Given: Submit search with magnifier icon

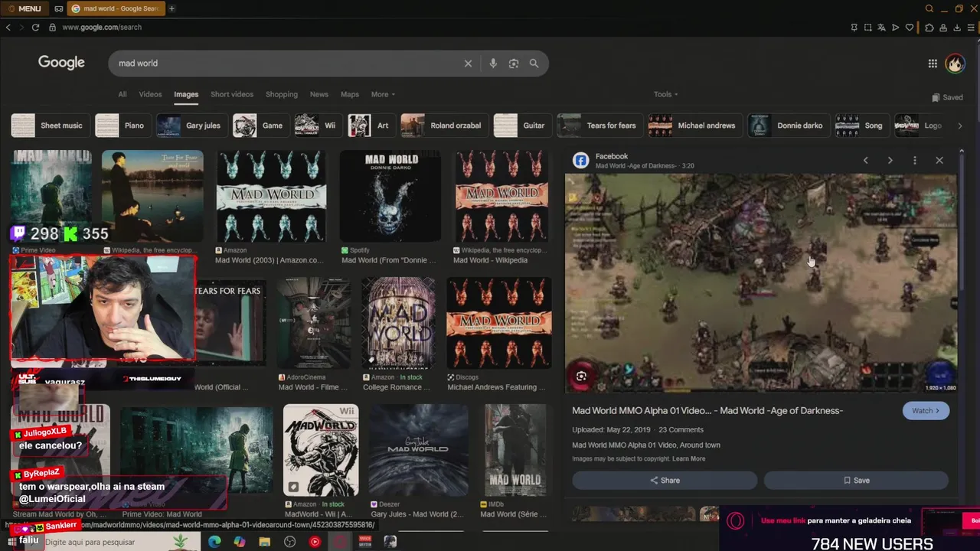Looking at the screenshot, I should (x=534, y=64).
